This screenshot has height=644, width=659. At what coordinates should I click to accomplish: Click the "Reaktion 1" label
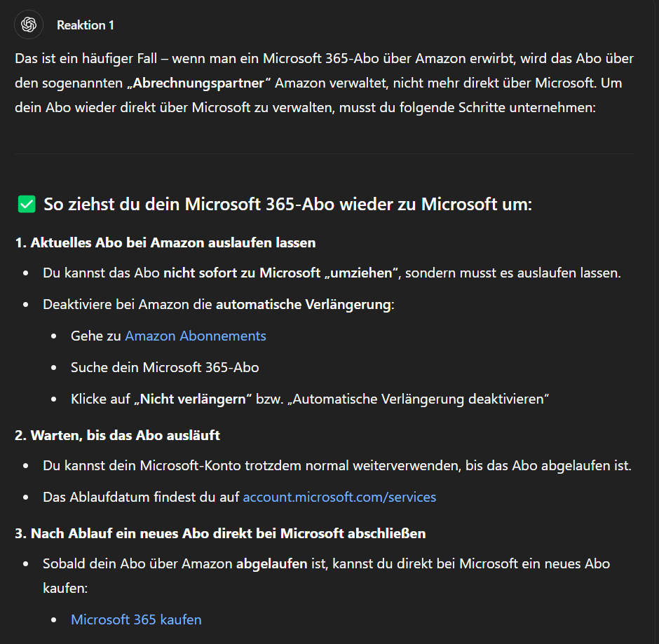pos(86,25)
